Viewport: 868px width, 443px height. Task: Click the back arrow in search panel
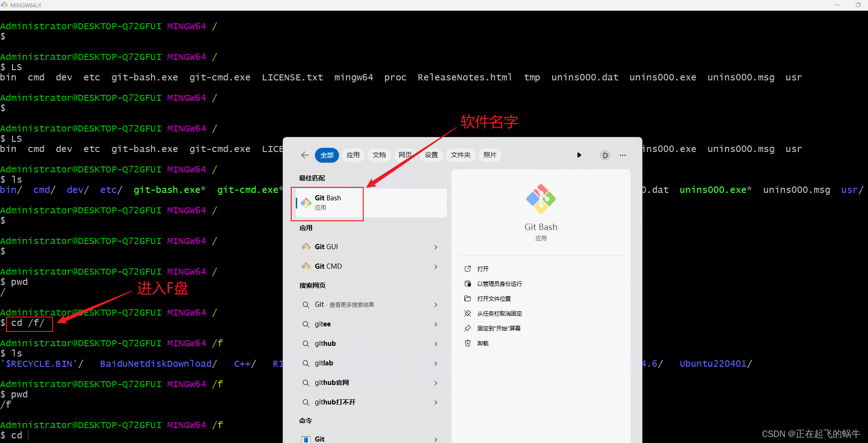point(305,155)
